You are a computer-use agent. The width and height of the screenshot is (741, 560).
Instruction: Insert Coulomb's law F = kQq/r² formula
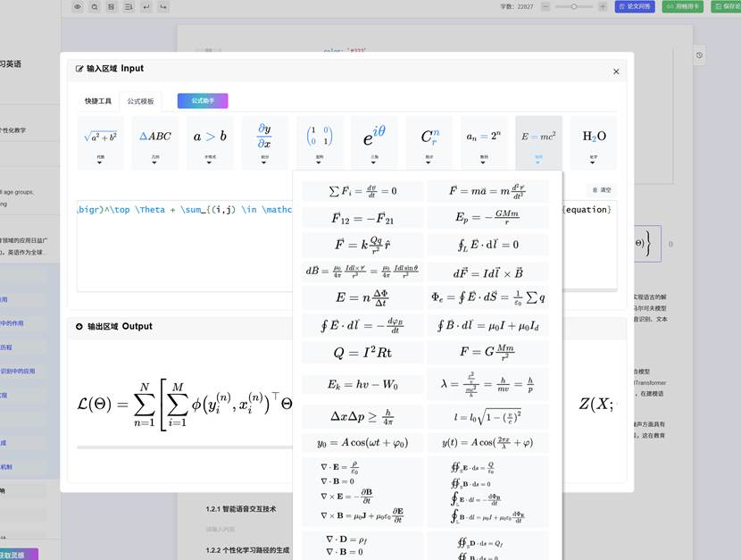click(x=362, y=245)
